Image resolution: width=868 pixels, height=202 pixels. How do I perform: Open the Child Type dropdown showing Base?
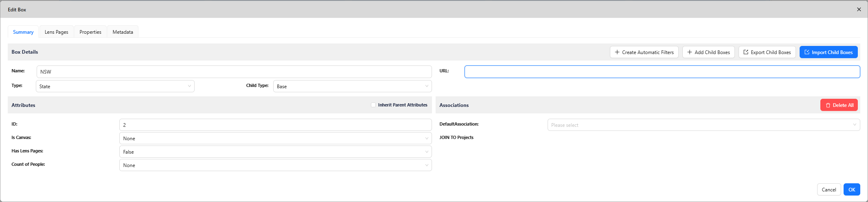coord(353,86)
